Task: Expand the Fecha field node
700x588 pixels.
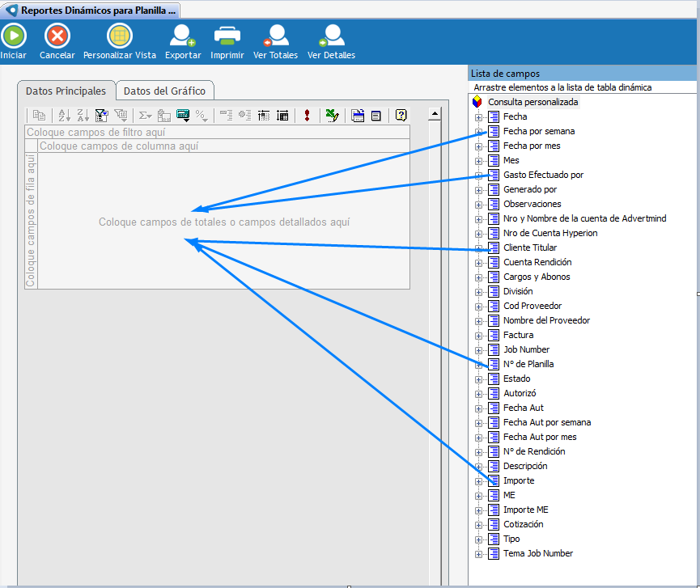Action: 478,117
